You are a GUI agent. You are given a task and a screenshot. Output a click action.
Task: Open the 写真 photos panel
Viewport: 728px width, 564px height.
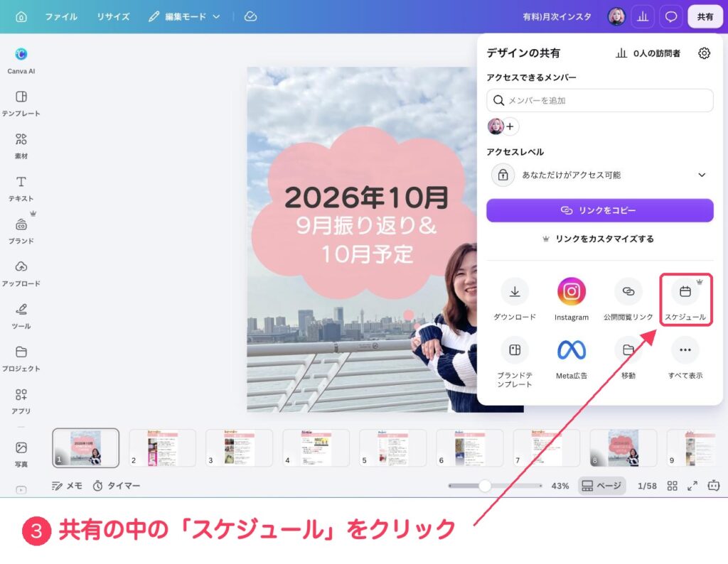(x=21, y=454)
